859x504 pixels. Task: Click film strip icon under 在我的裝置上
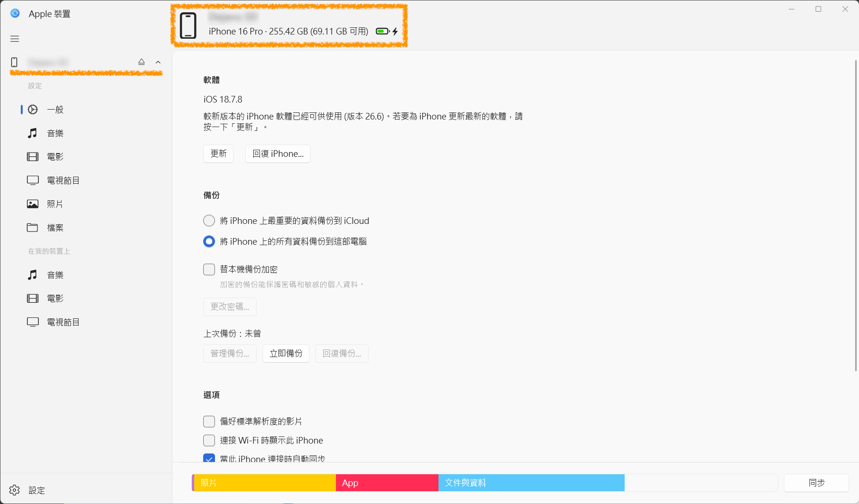(33, 299)
